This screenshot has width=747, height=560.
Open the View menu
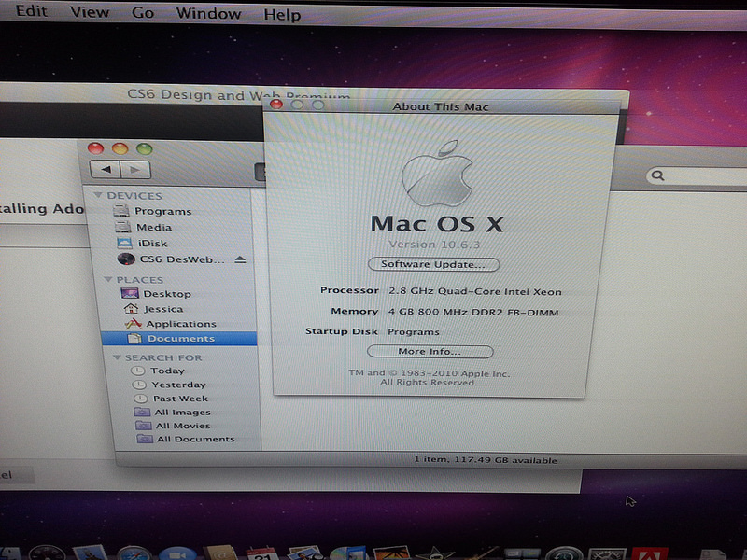[89, 11]
